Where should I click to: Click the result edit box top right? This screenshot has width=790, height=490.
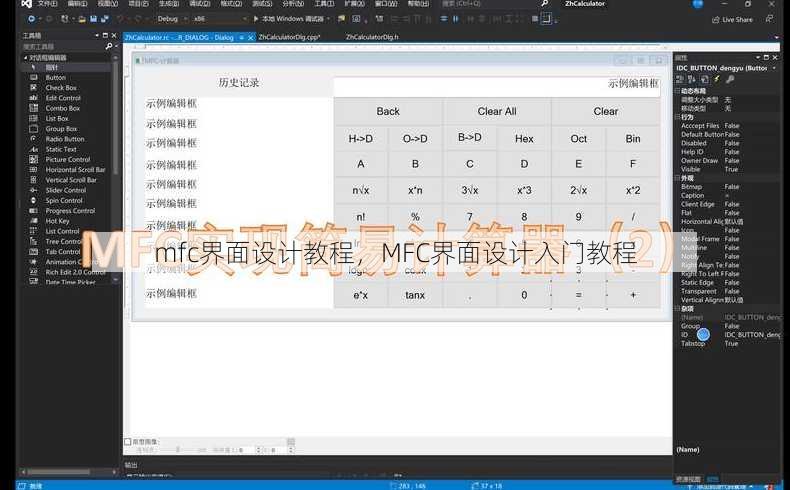coord(497,86)
